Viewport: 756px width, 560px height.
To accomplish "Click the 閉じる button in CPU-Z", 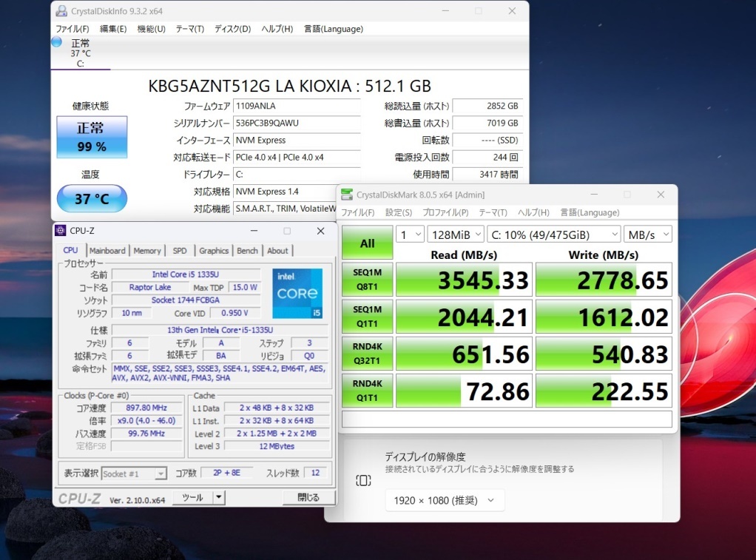I will point(308,497).
